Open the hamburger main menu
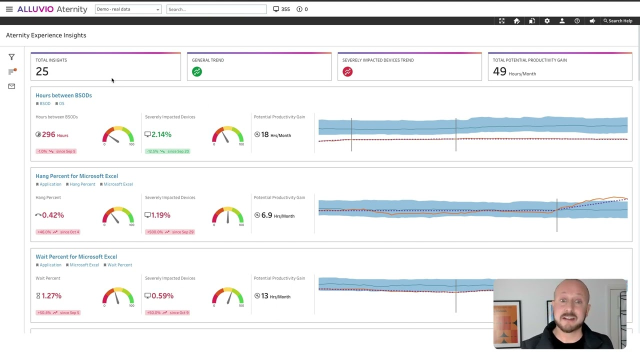This screenshot has height=360, width=640. click(9, 9)
